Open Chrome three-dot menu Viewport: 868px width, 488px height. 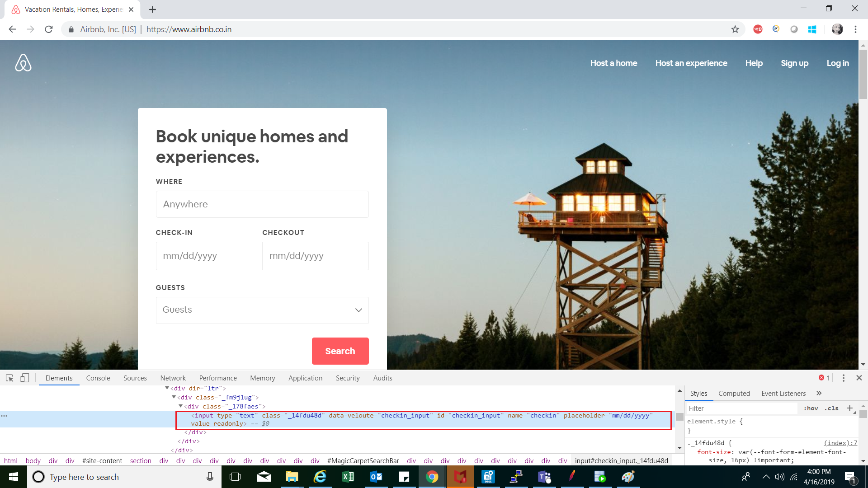[x=855, y=29]
